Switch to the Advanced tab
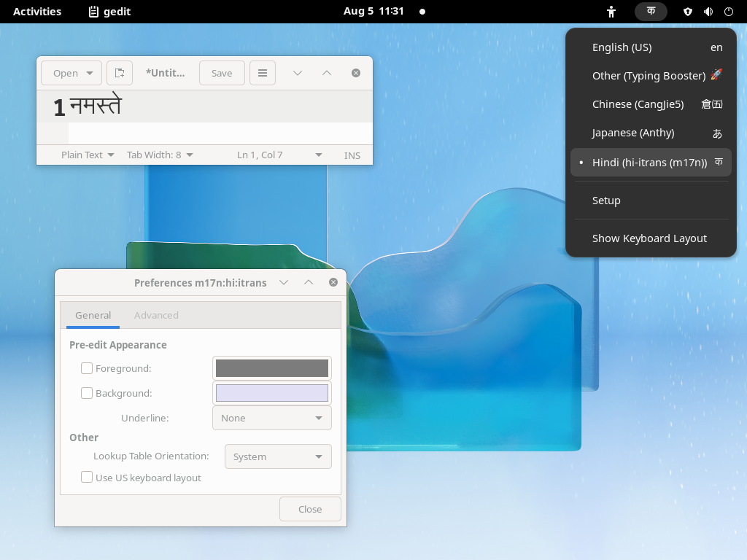Screen dimensions: 747x560 (x=156, y=315)
